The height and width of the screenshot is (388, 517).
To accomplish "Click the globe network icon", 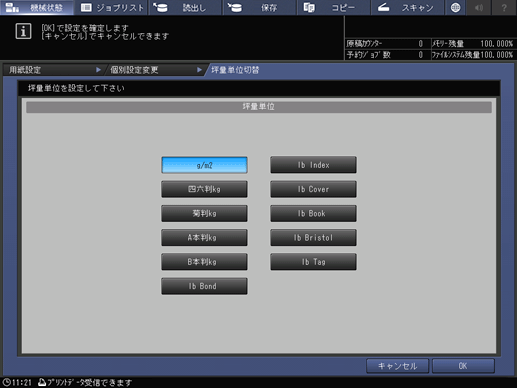I will point(455,7).
